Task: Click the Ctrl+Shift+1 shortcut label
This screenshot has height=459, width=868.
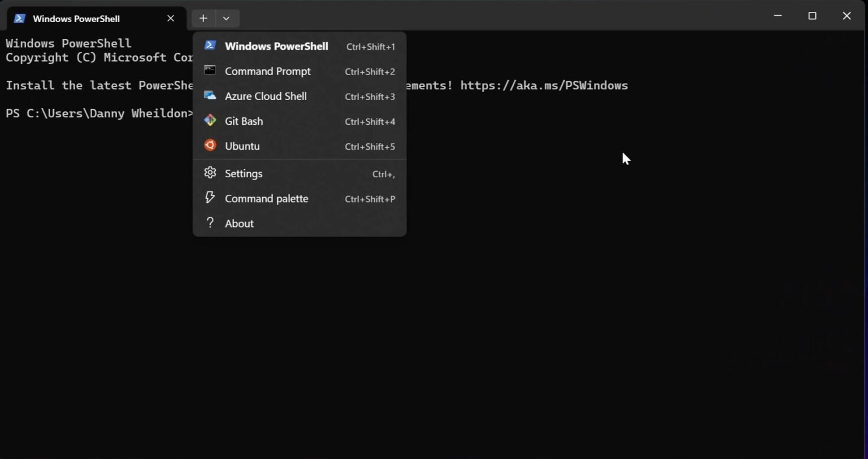Action: pos(371,47)
